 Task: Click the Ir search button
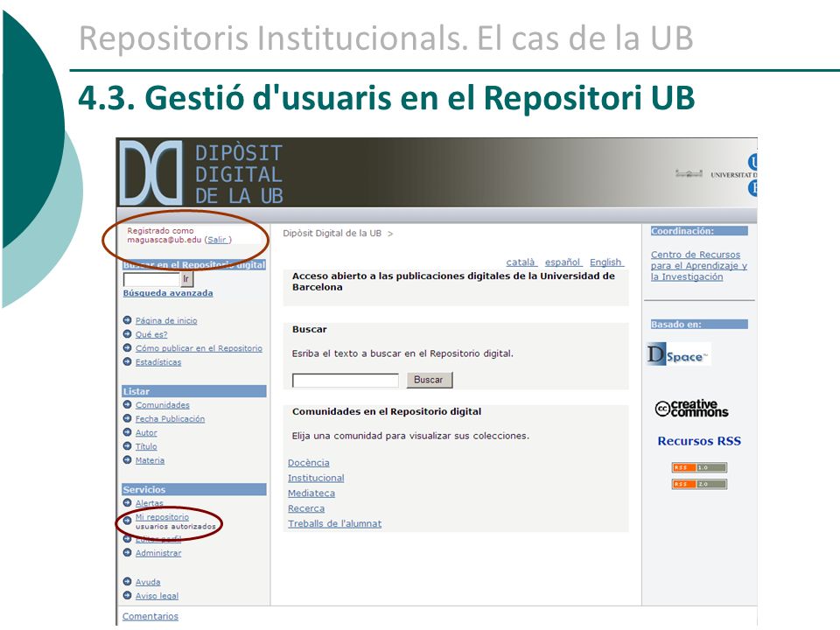point(185,279)
